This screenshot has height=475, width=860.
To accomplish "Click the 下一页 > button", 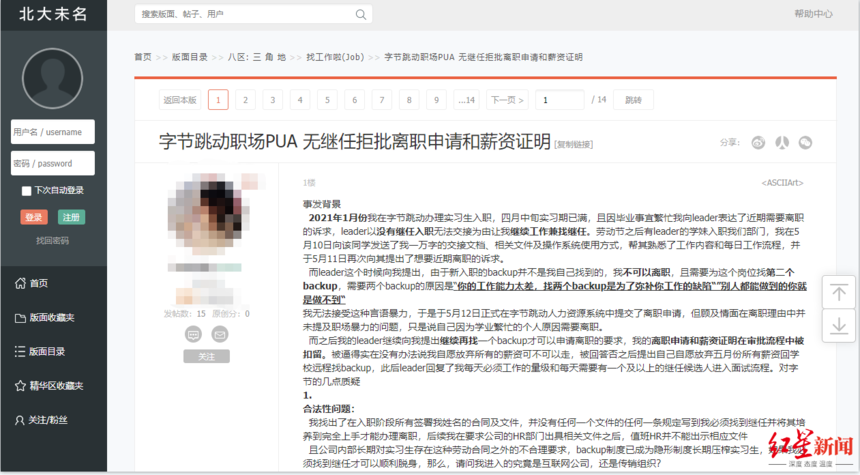I will point(507,100).
